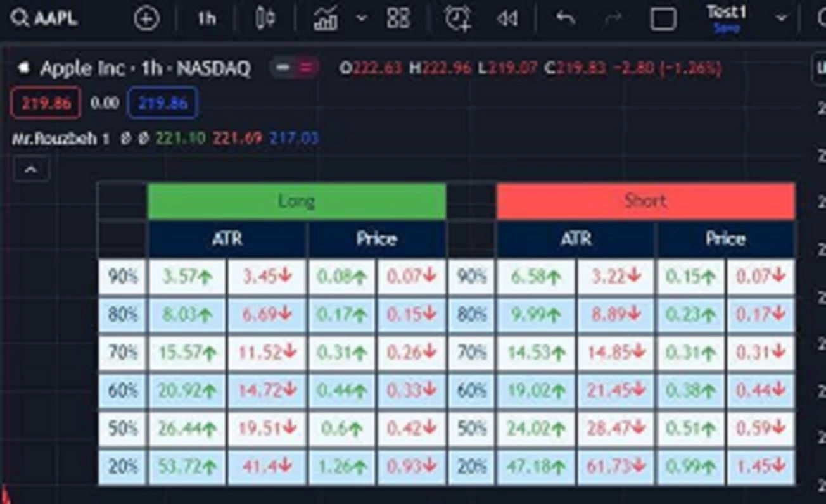Click the 53.72 up cell
826x504 pixels.
click(x=187, y=467)
